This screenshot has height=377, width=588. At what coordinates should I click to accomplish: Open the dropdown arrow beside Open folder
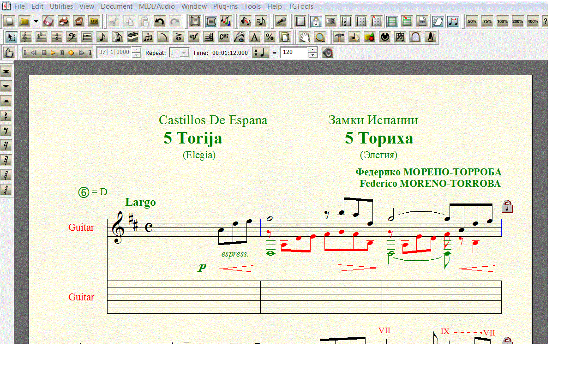[36, 21]
